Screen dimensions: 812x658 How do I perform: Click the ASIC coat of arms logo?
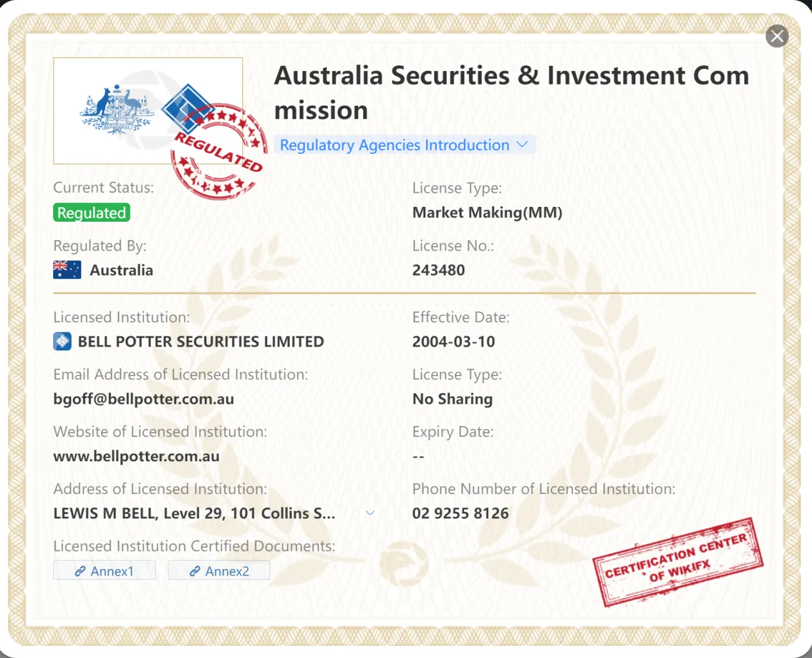tap(117, 110)
